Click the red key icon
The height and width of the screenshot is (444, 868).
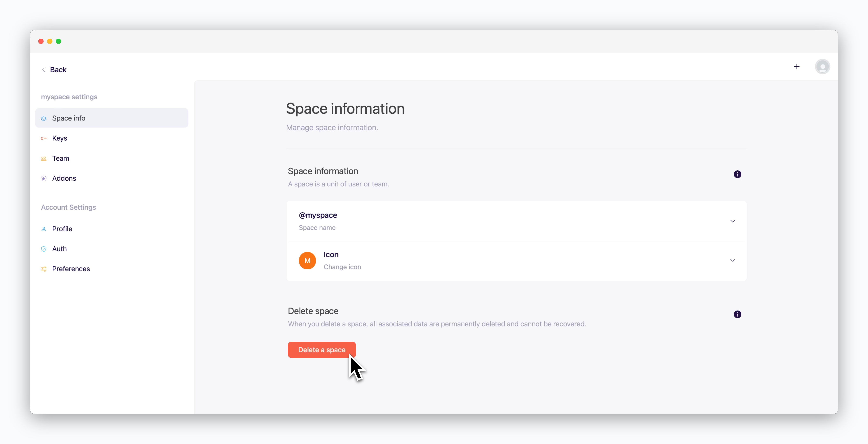[x=44, y=138]
